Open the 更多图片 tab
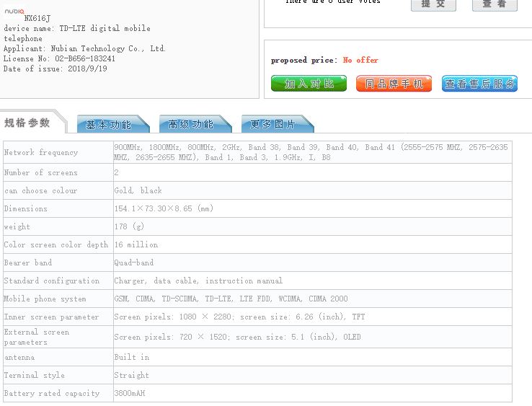 [x=278, y=124]
